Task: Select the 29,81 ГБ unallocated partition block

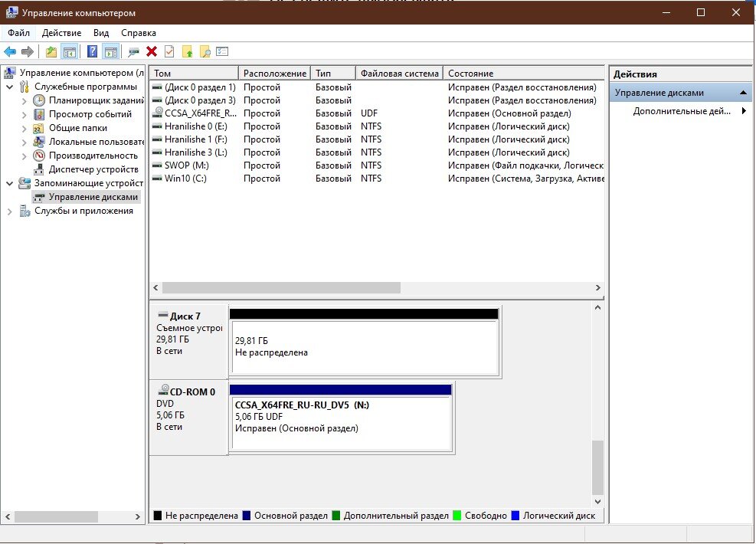Action: tap(365, 342)
